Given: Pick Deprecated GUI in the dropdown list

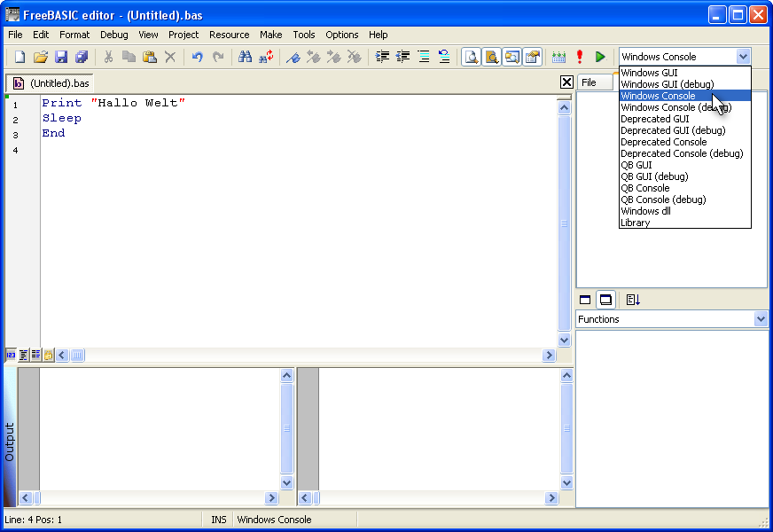Looking at the screenshot, I should [684, 119].
